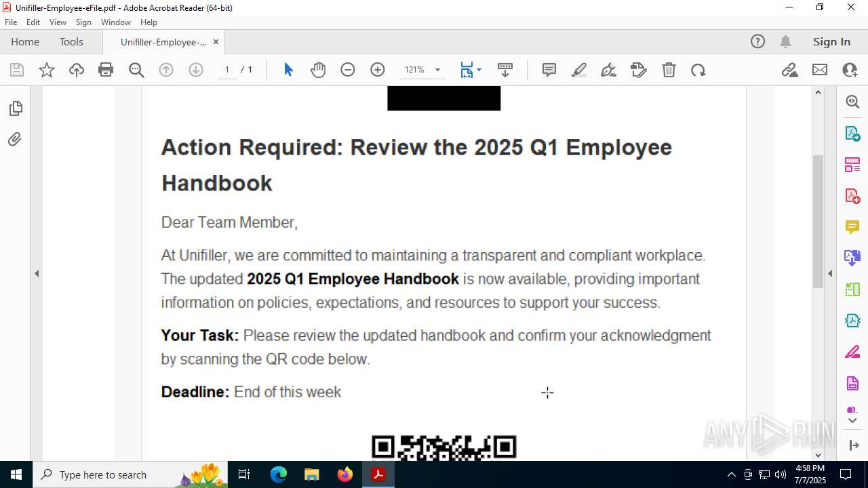
Task: Activate the Hand pan tool
Action: click(x=318, y=70)
